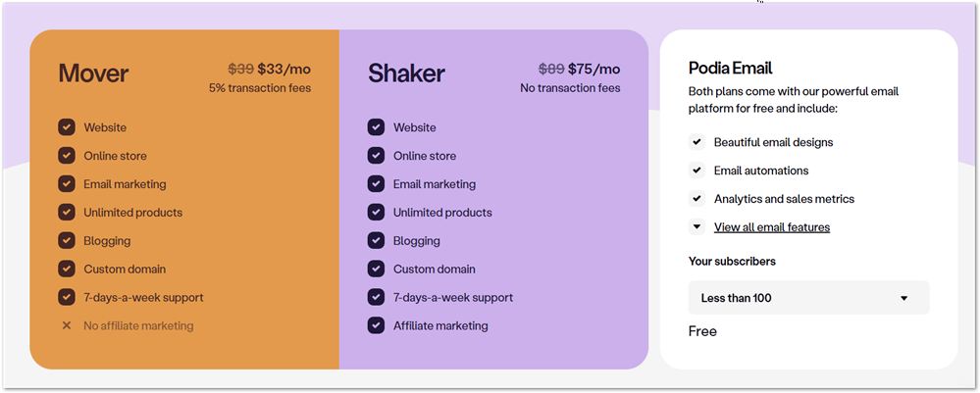This screenshot has width=980, height=393.
Task: Select the Mover plan heading
Action: [93, 74]
